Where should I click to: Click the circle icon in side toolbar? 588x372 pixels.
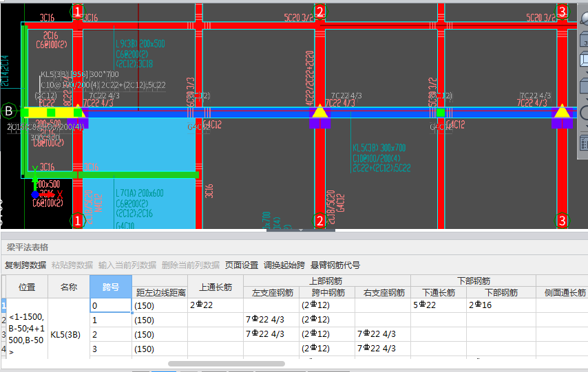[x=585, y=113]
